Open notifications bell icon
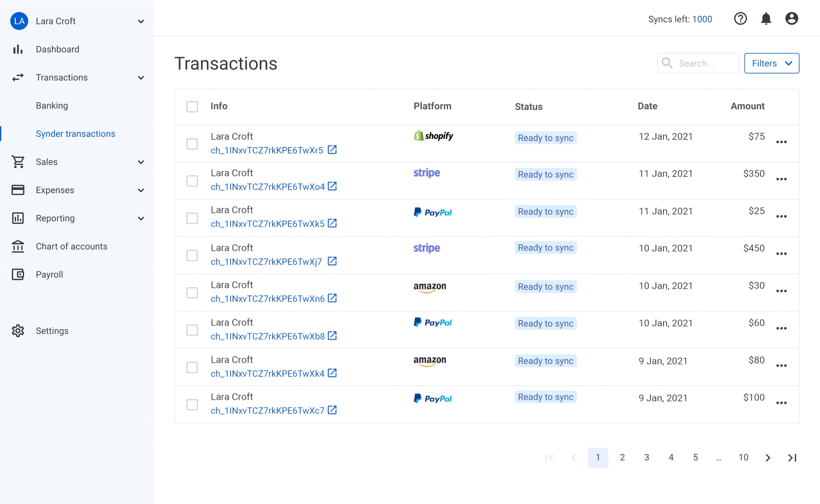Viewport: 820px width, 504px height. click(766, 19)
